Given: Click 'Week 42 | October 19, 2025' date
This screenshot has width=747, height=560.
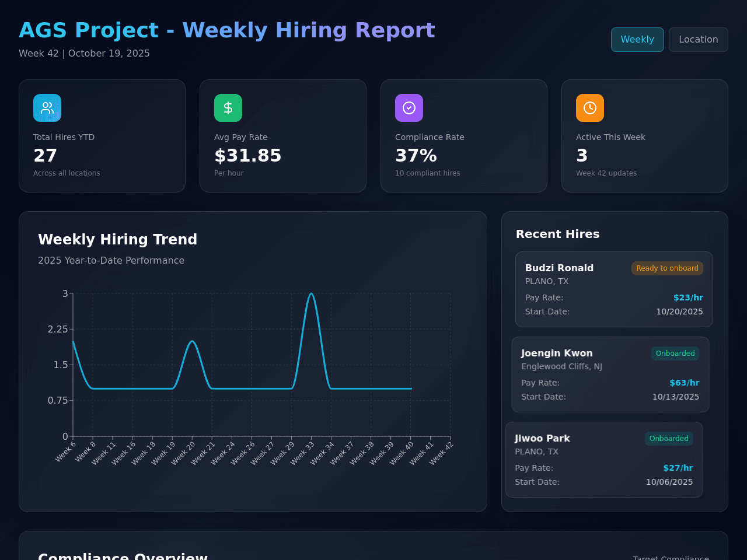Looking at the screenshot, I should click(84, 53).
